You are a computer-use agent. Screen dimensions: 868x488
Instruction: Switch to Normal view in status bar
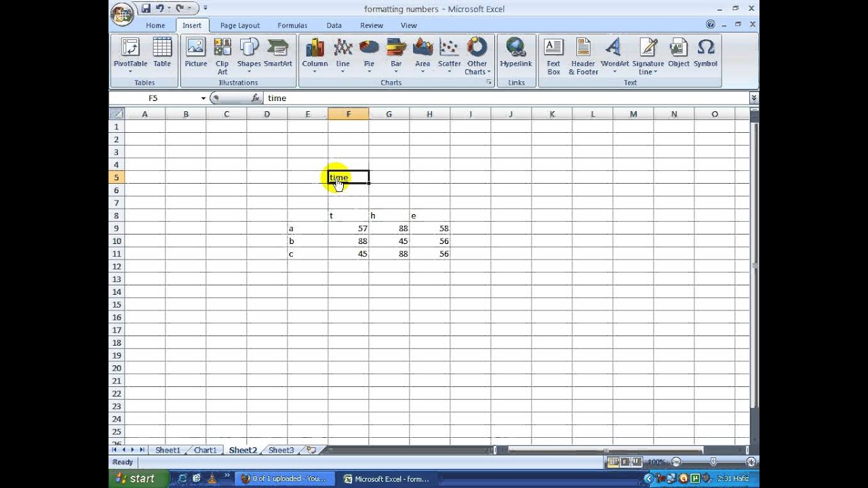tap(613, 462)
